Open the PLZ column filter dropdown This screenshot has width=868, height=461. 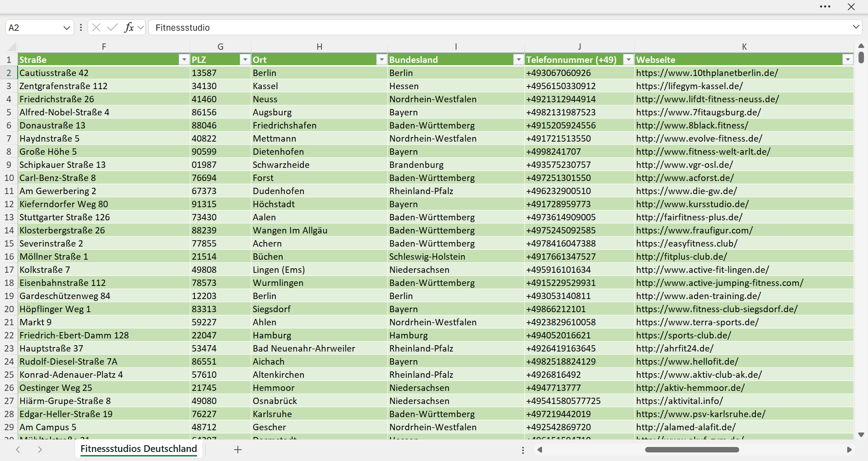(x=245, y=60)
